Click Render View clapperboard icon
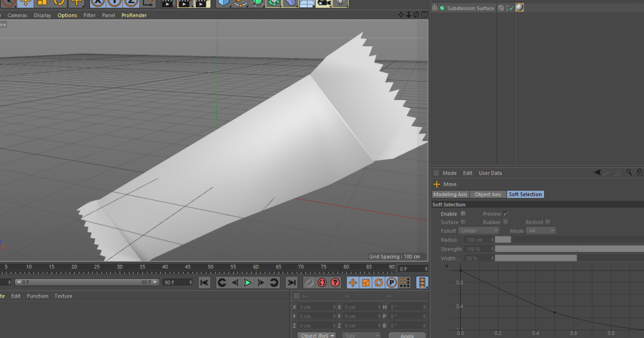The height and width of the screenshot is (338, 644). (x=168, y=3)
